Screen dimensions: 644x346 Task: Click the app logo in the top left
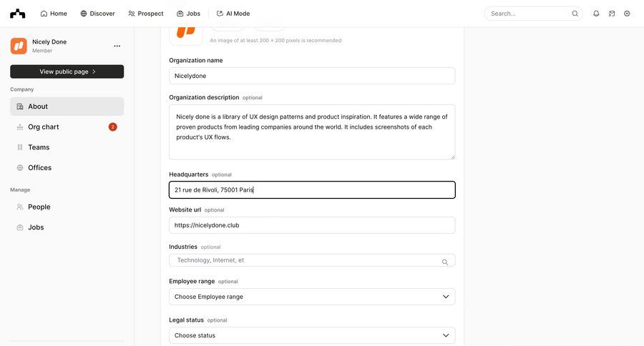pos(18,14)
